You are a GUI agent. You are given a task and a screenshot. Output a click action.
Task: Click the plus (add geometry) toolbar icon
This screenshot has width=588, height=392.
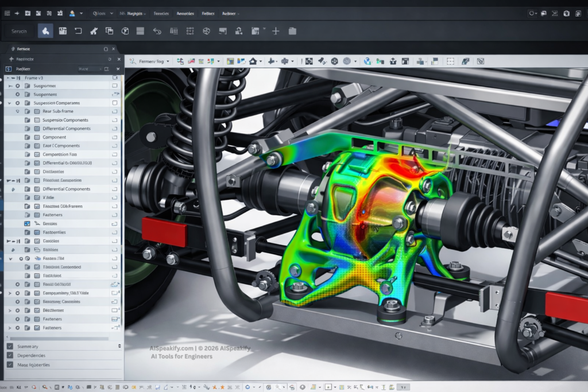point(276,30)
